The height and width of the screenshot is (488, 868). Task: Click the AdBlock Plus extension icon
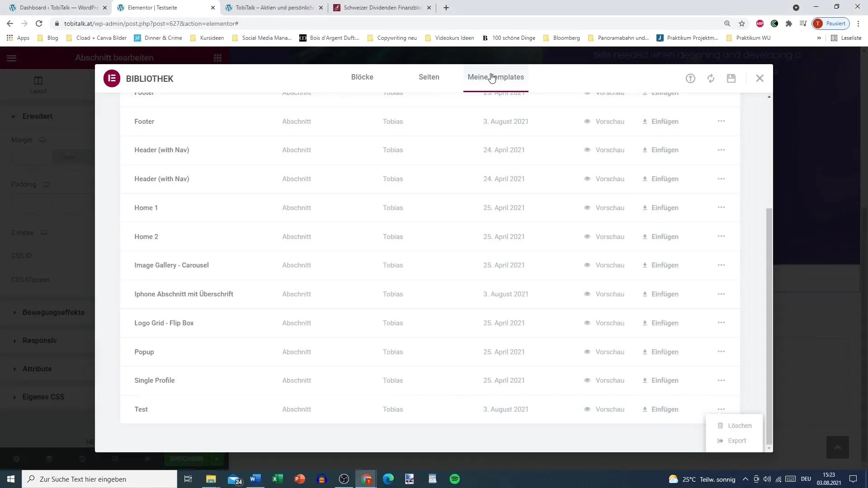click(x=759, y=23)
